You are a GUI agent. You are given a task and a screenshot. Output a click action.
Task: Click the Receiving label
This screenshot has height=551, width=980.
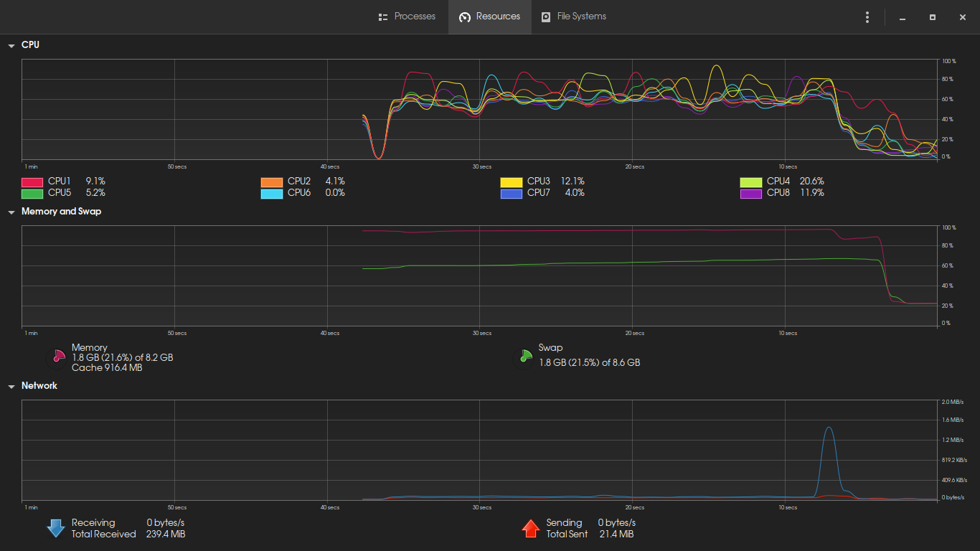(x=93, y=522)
